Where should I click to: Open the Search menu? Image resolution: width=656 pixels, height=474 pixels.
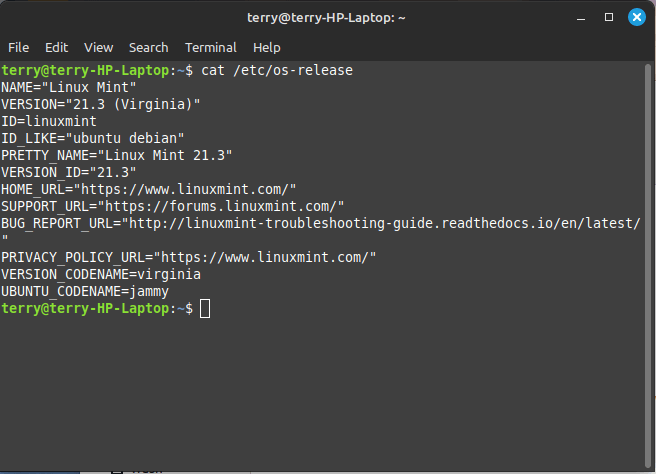click(149, 48)
